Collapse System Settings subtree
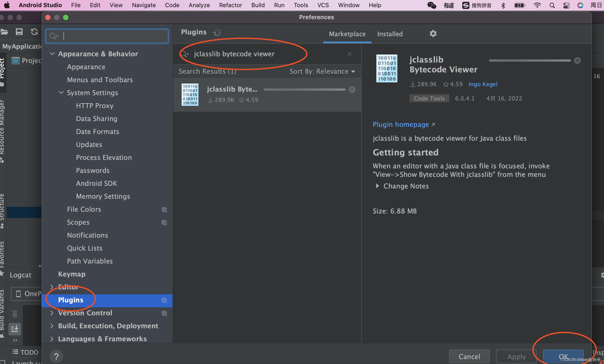 coord(61,93)
